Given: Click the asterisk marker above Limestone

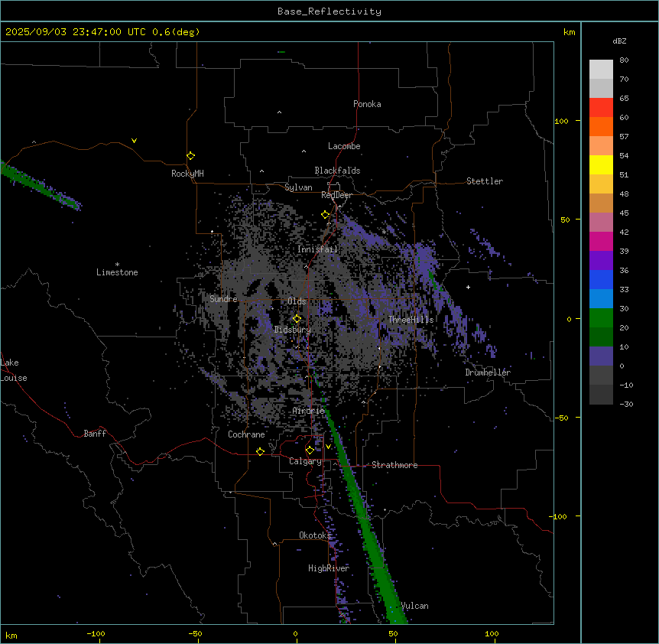Looking at the screenshot, I should [117, 265].
